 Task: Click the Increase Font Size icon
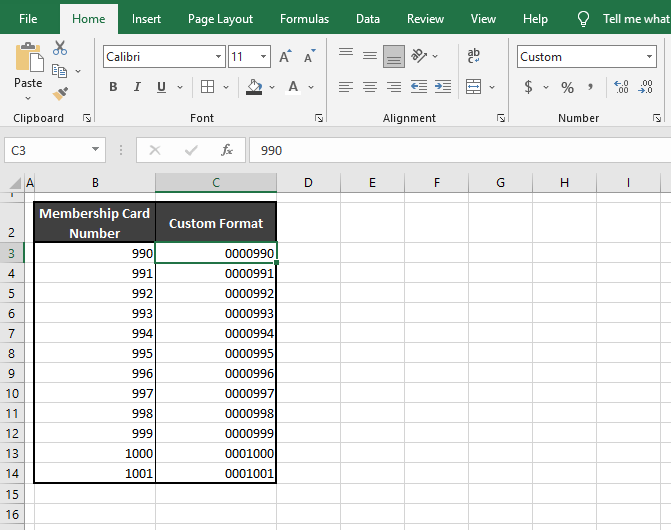tap(286, 57)
